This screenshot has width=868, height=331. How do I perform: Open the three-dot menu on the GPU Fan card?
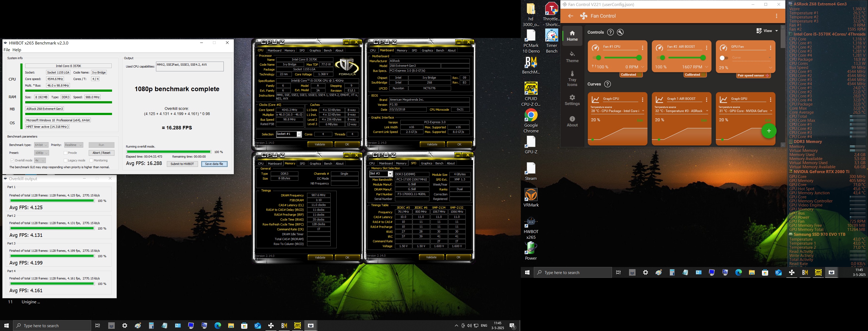[x=771, y=48]
